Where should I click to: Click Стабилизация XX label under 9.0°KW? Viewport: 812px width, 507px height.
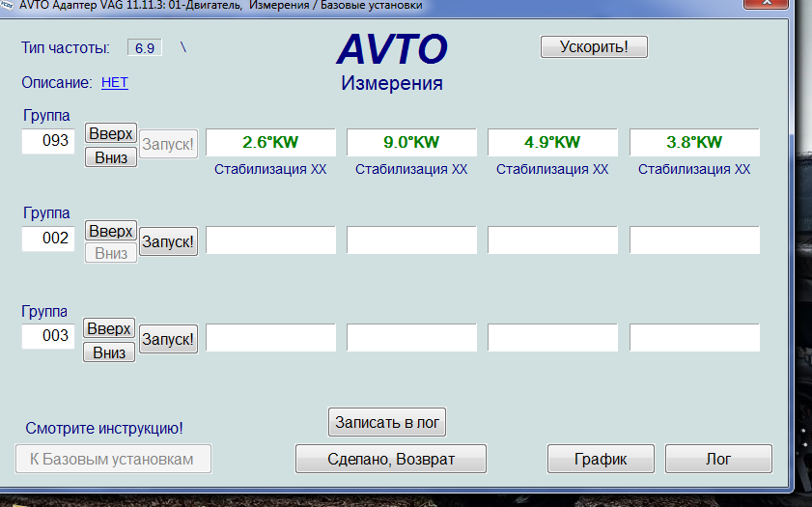tap(411, 169)
